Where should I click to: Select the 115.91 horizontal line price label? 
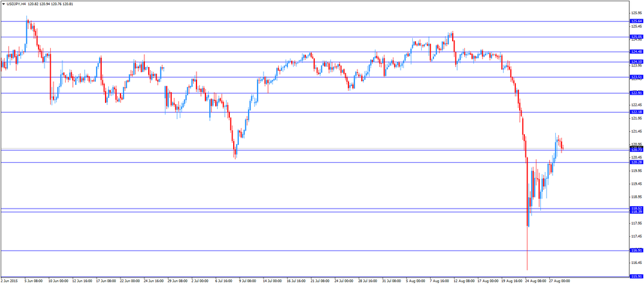(636, 277)
